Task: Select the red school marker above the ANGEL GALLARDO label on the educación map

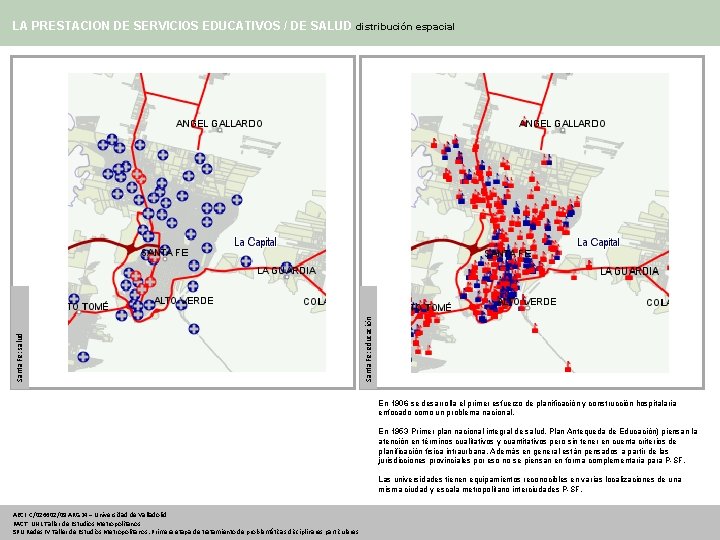Action: click(524, 121)
